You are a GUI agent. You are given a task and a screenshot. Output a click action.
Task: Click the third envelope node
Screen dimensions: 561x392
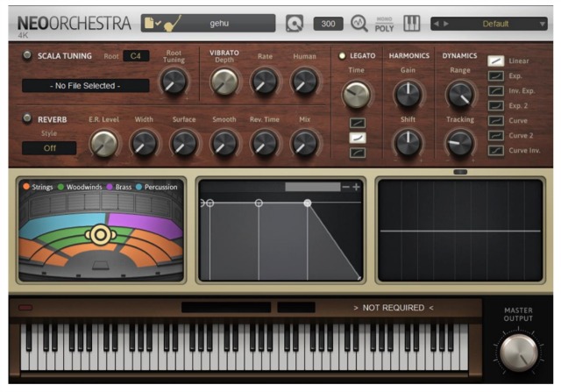[x=259, y=203]
